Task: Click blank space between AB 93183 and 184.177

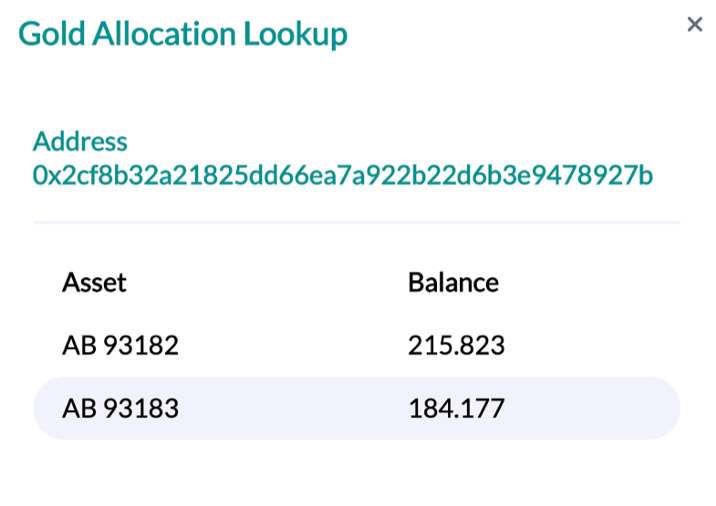Action: pos(290,408)
